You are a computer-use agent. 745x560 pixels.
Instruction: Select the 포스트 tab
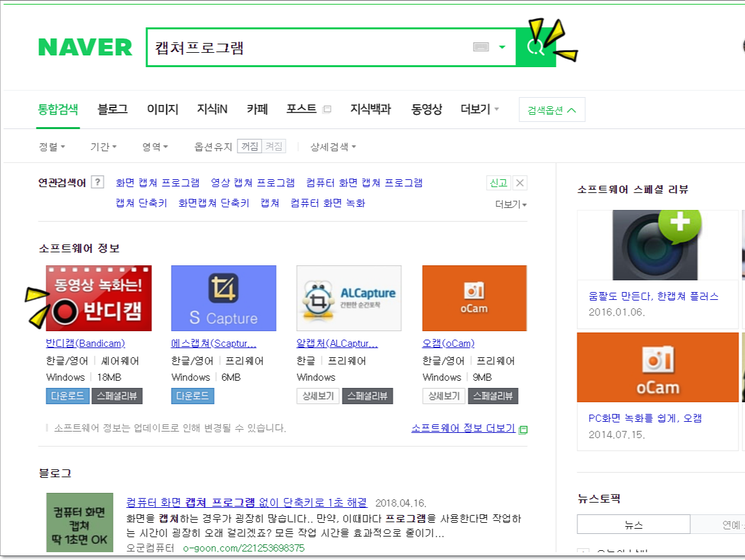click(301, 110)
